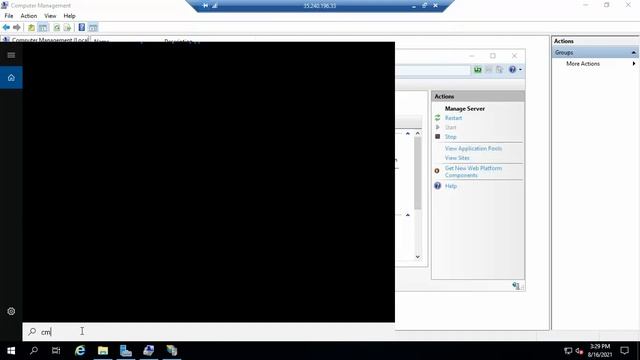The width and height of the screenshot is (640, 360).
Task: Click green refresh icon in IIS Manager toolbar
Action: pos(478,70)
